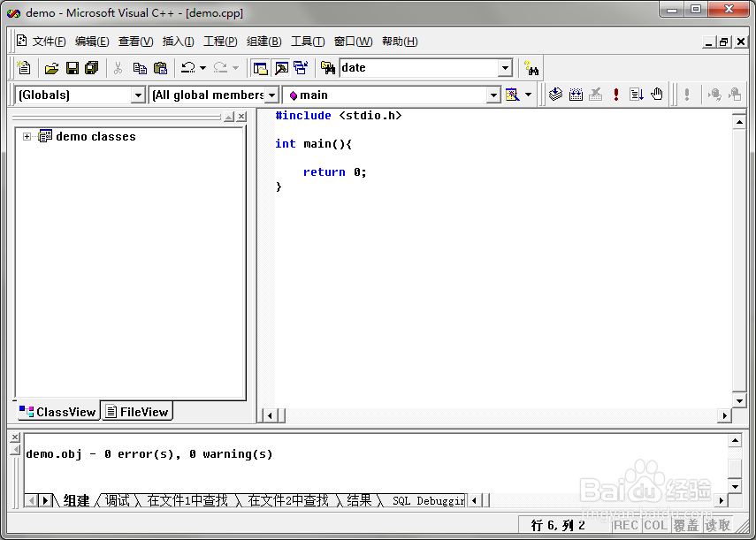Open the main members dropdown
756x540 pixels.
[x=493, y=95]
